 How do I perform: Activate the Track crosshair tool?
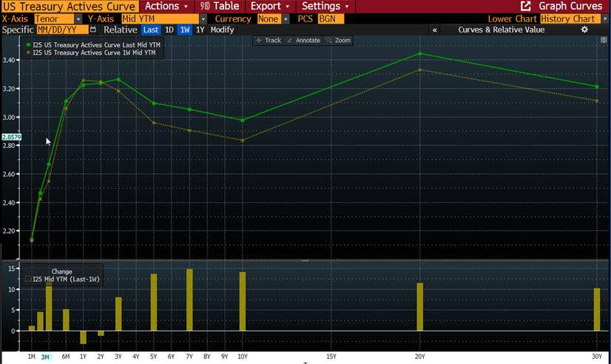point(269,40)
